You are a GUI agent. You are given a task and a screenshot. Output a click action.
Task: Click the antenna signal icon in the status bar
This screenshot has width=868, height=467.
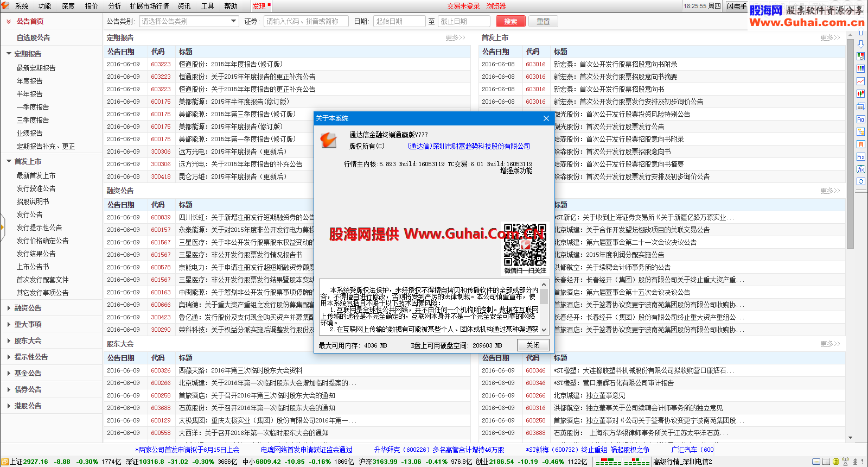(x=846, y=462)
